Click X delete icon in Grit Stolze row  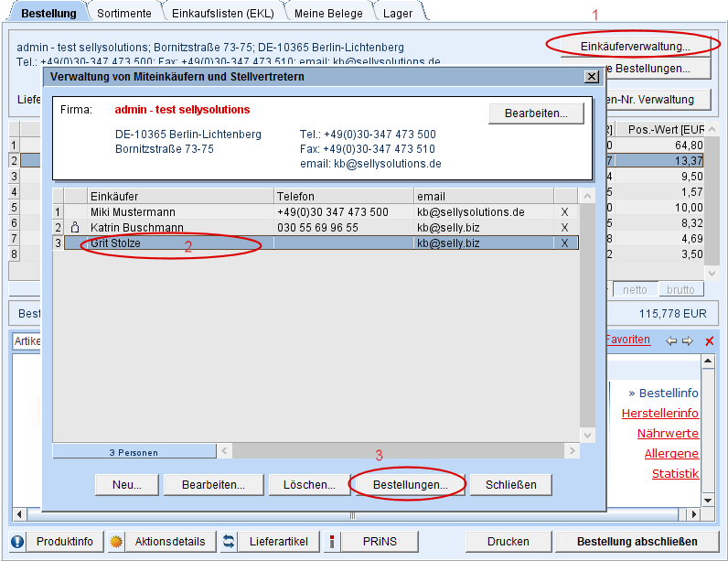pyautogui.click(x=564, y=243)
